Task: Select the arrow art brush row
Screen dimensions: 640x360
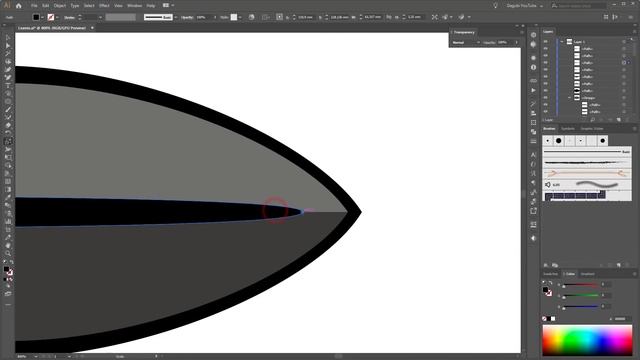Action: 587,173
